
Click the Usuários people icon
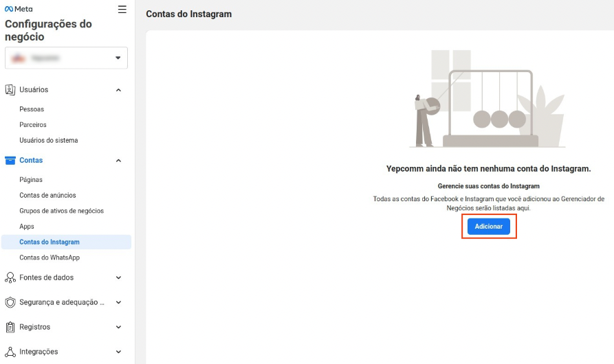point(10,90)
